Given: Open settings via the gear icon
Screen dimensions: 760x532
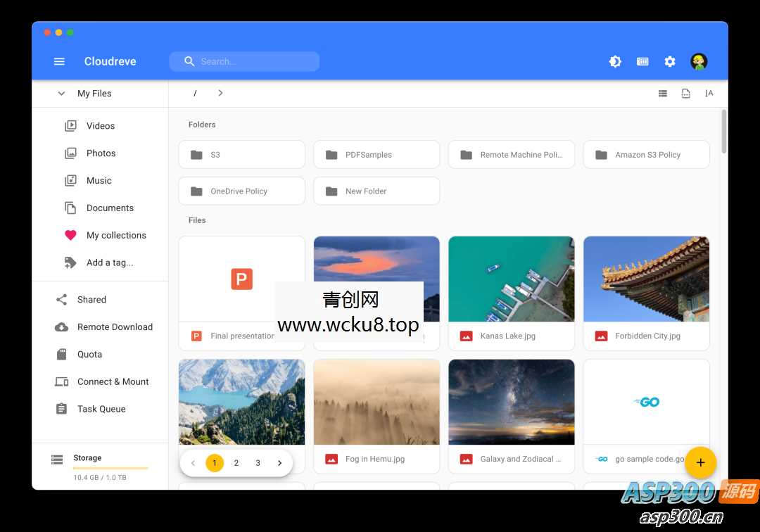Looking at the screenshot, I should 669,61.
